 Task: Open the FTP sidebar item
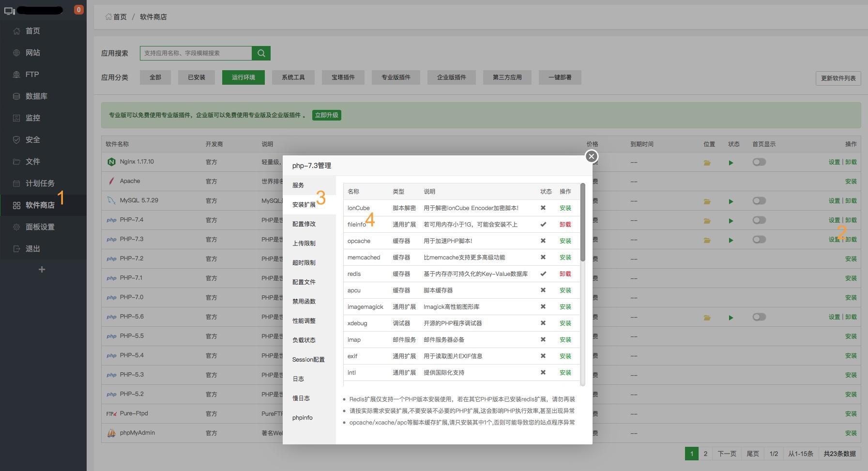[43, 75]
